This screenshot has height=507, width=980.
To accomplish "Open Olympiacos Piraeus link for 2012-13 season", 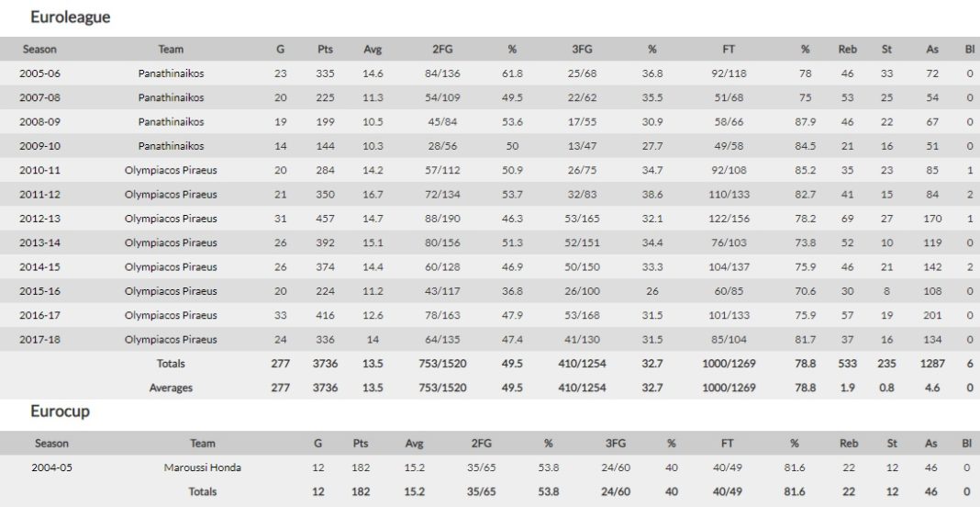I will tap(171, 219).
